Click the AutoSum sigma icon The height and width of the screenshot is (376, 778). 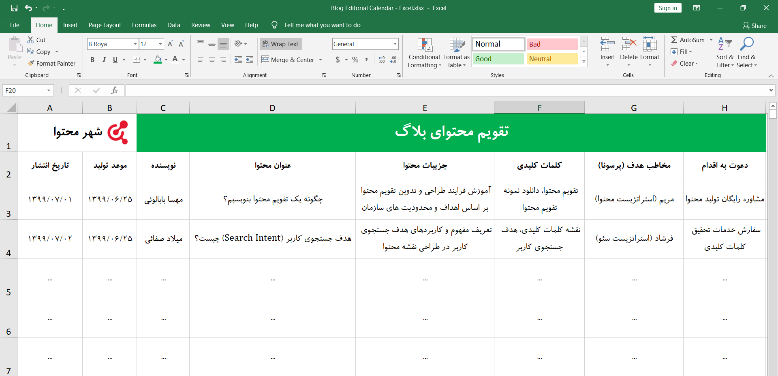[x=674, y=40]
